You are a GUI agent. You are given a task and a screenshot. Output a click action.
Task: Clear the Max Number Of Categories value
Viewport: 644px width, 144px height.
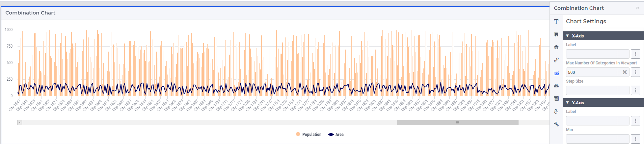[x=625, y=72]
